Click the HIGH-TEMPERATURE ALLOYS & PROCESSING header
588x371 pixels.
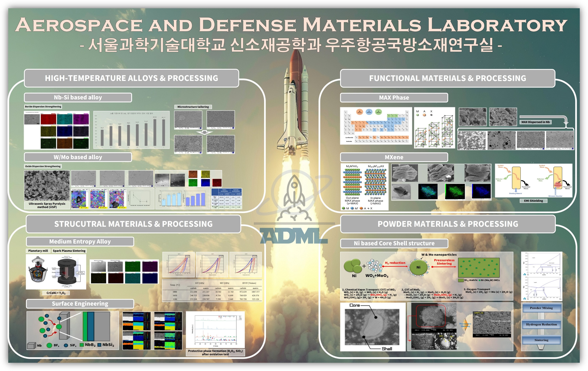click(x=131, y=78)
